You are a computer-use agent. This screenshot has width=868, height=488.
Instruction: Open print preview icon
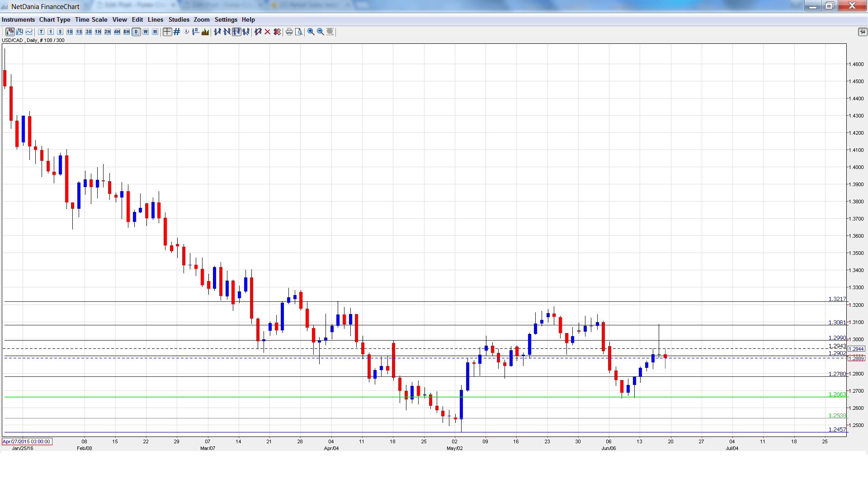pos(299,32)
